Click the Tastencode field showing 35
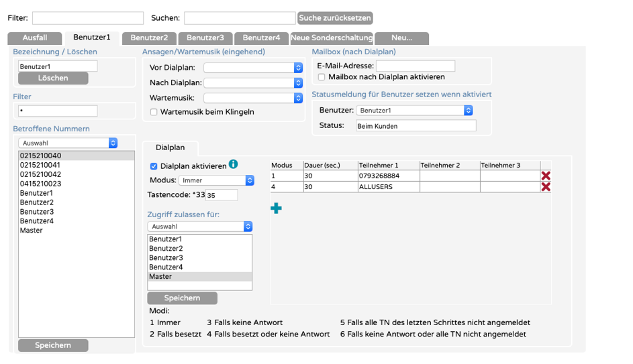Viewport: 633px width, 364px height. point(222,195)
